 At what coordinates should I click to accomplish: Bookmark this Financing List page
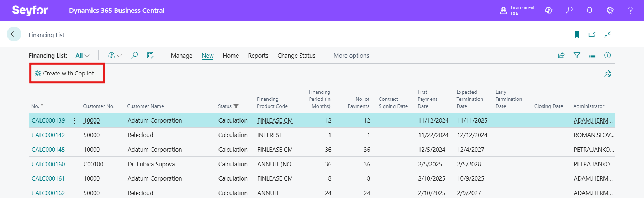coord(577,35)
